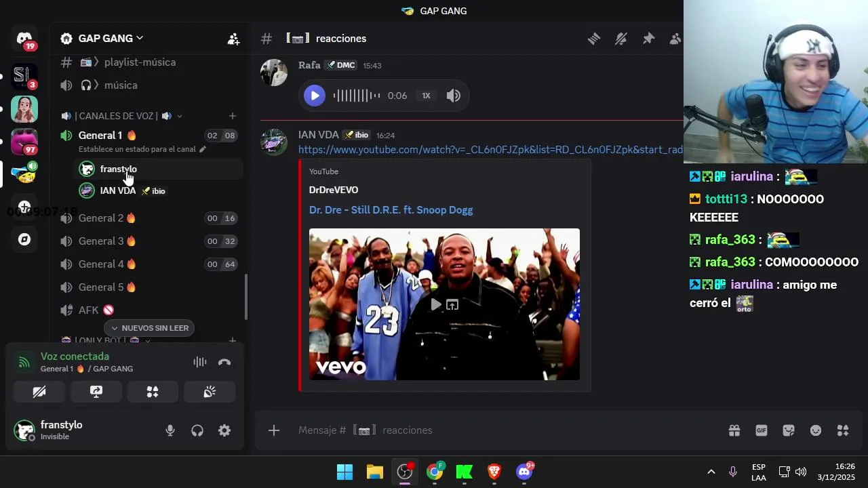This screenshot has height=488, width=868.
Task: Open the GIF picker
Action: (x=762, y=430)
